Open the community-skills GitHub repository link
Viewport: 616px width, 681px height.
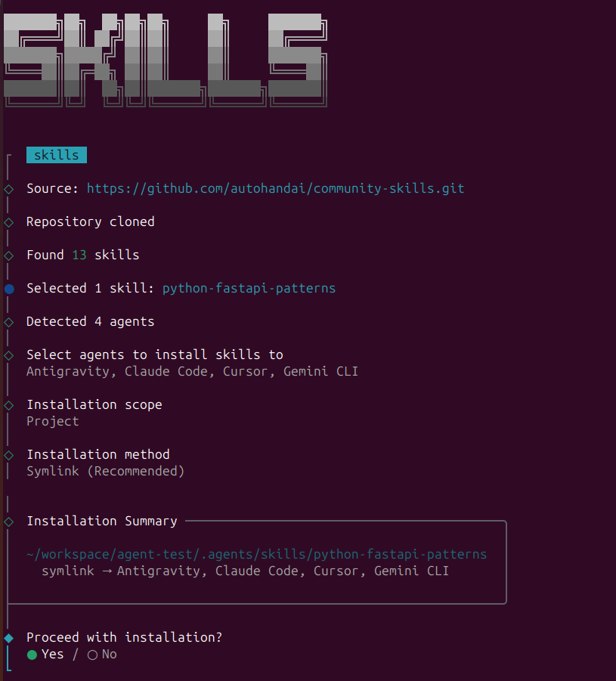click(x=275, y=188)
